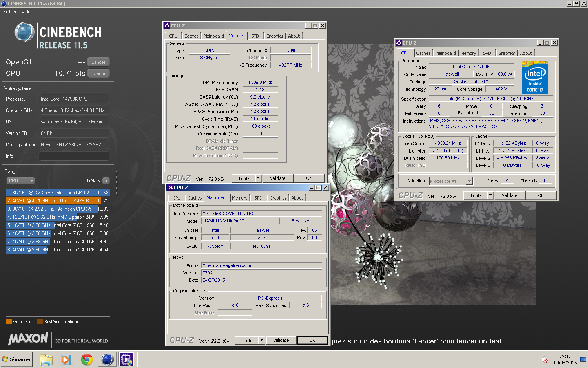This screenshot has width=588, height=368.
Task: Launch Google Chrome from taskbar
Action: (x=87, y=360)
